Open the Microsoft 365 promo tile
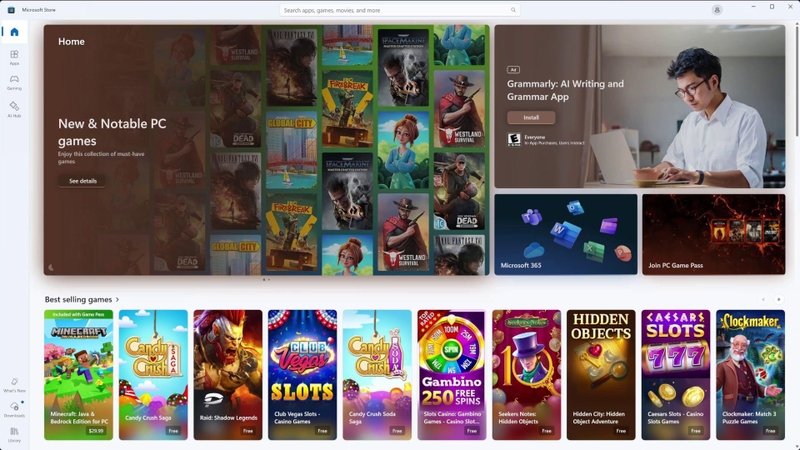Screen dimensions: 800x450 coord(566,234)
